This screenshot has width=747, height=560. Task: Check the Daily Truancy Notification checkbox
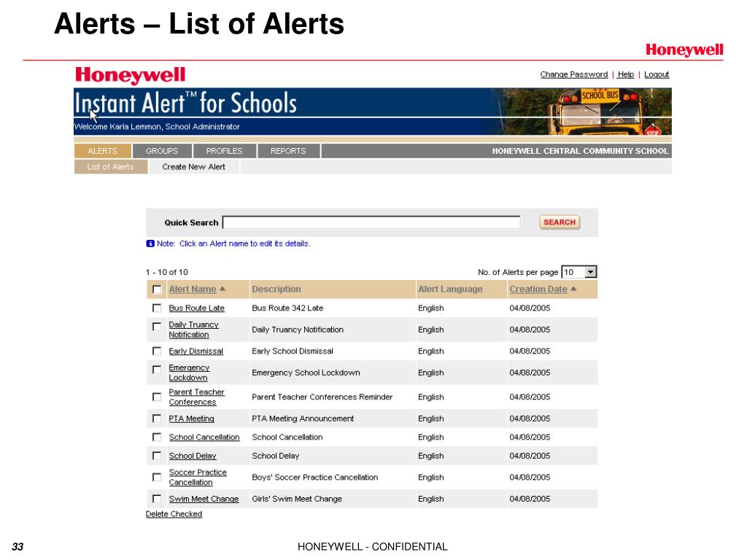point(157,327)
